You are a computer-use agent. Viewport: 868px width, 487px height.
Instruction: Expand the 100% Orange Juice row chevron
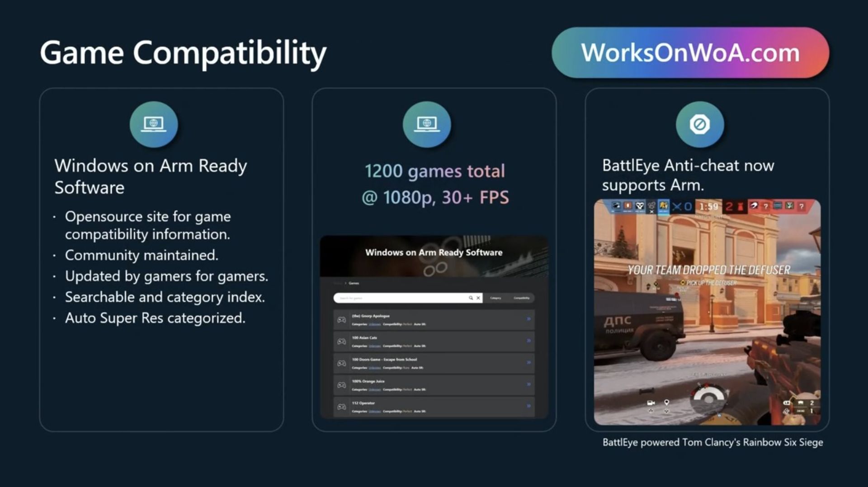[x=528, y=384]
